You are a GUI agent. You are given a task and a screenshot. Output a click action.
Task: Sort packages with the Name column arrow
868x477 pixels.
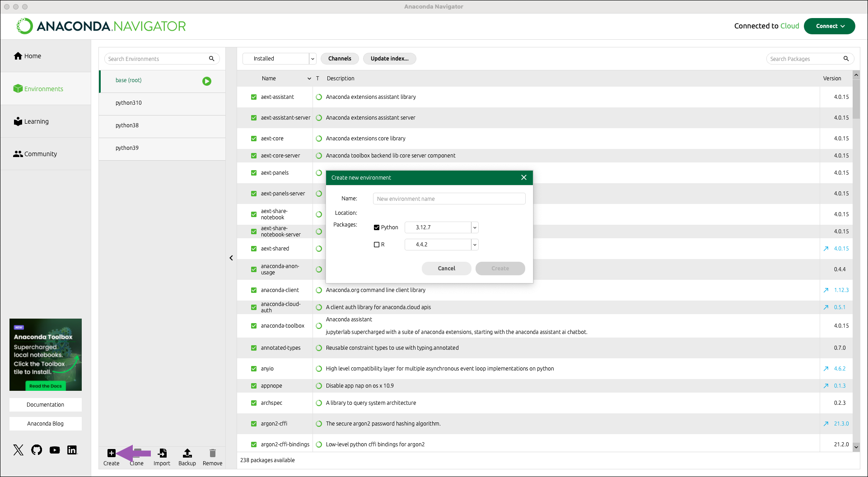[309, 79]
